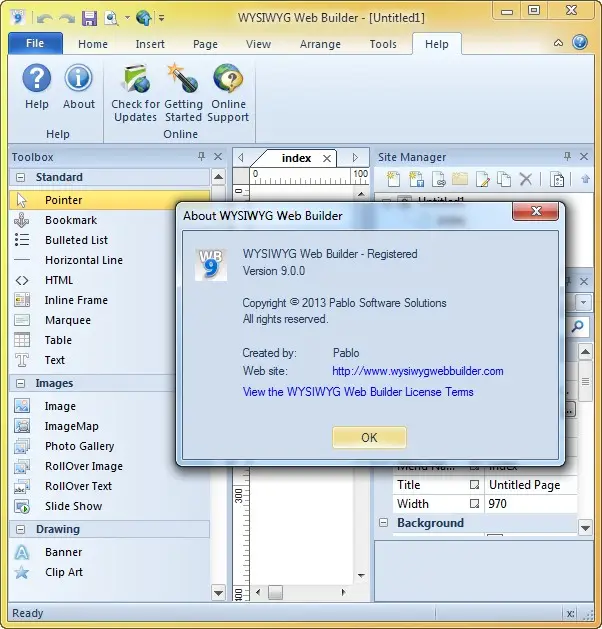Add new page in Site Manager toolbar
This screenshot has width=602, height=629.
pyautogui.click(x=393, y=179)
